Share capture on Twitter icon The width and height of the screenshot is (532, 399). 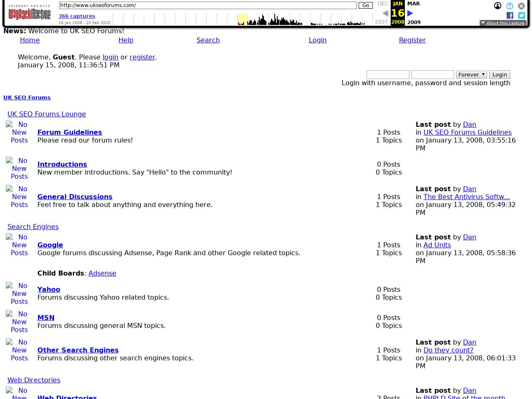(521, 15)
